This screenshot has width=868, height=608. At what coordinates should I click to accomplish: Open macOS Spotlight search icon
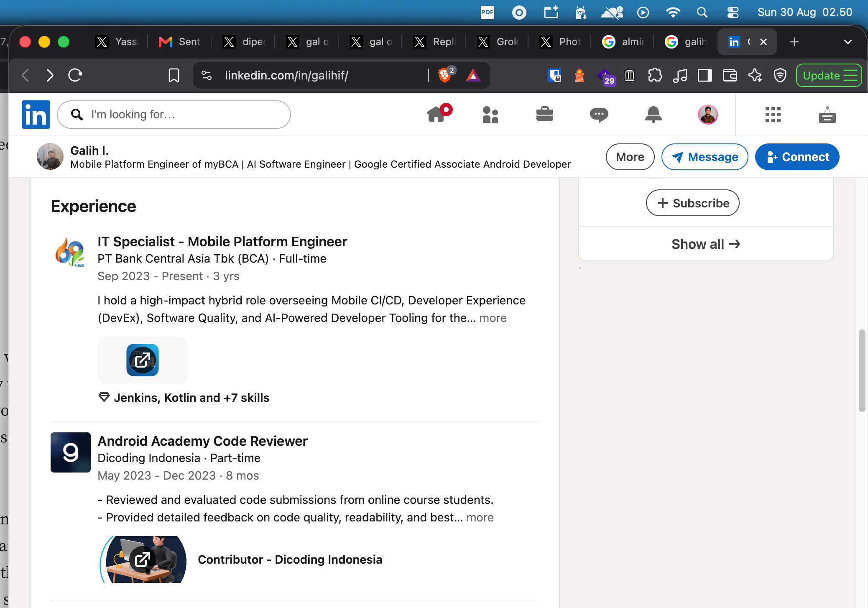click(x=702, y=13)
